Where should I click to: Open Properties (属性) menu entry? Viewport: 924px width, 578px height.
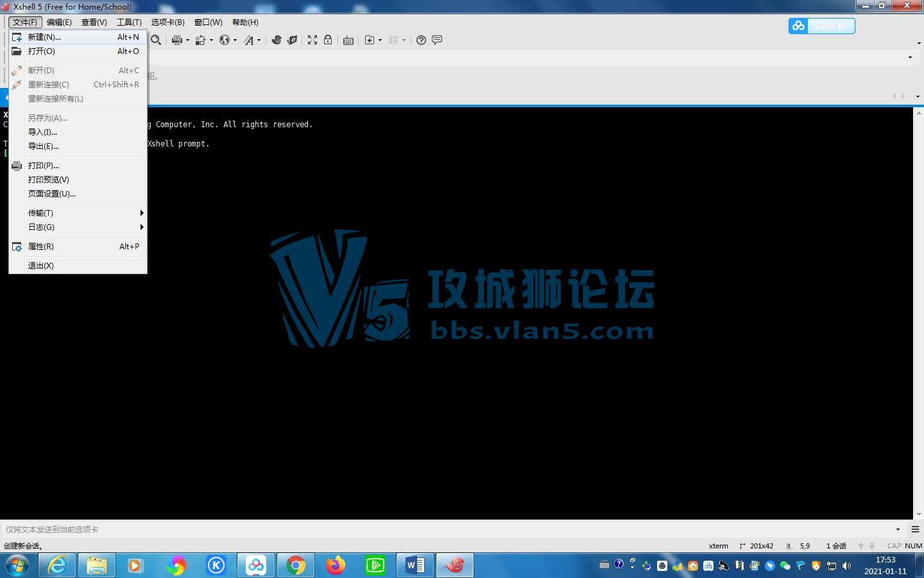coord(78,247)
